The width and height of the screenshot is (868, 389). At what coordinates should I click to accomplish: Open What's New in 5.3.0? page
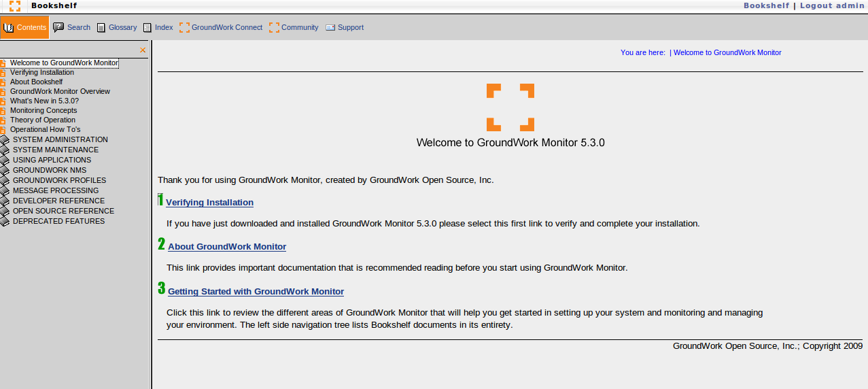tap(44, 101)
